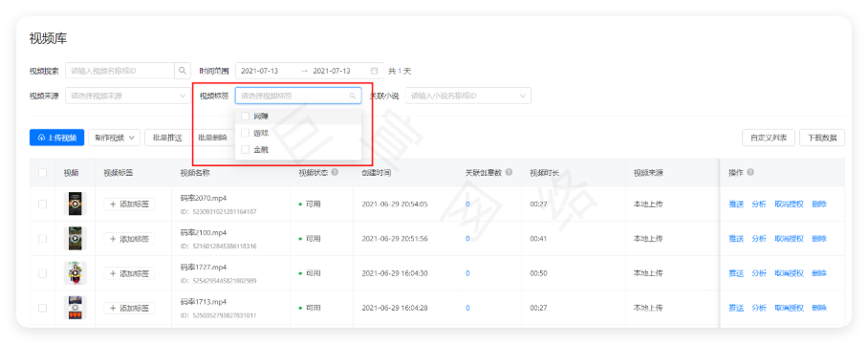Focus the 视频搜索 input field

(120, 71)
